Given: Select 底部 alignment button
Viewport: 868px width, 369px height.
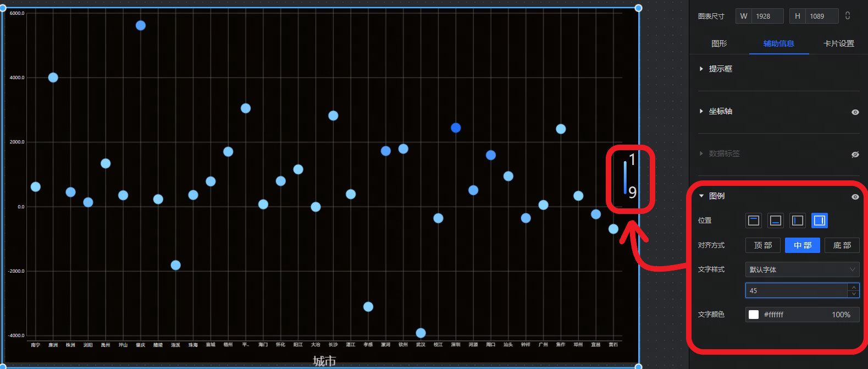Looking at the screenshot, I should click(x=842, y=245).
